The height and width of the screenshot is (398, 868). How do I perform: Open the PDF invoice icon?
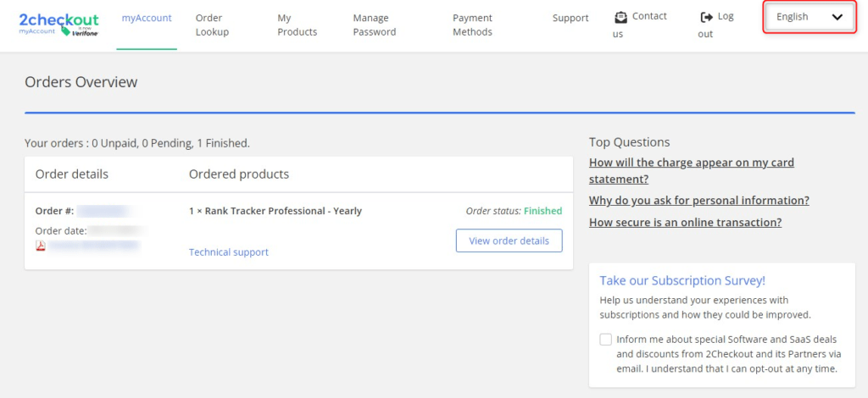(x=41, y=246)
